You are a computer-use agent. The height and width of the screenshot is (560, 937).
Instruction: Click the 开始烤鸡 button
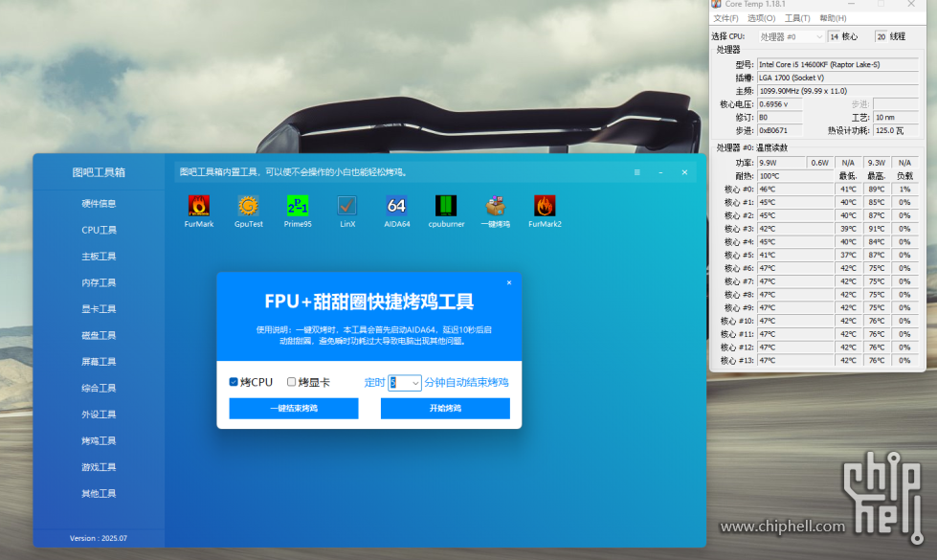click(445, 408)
